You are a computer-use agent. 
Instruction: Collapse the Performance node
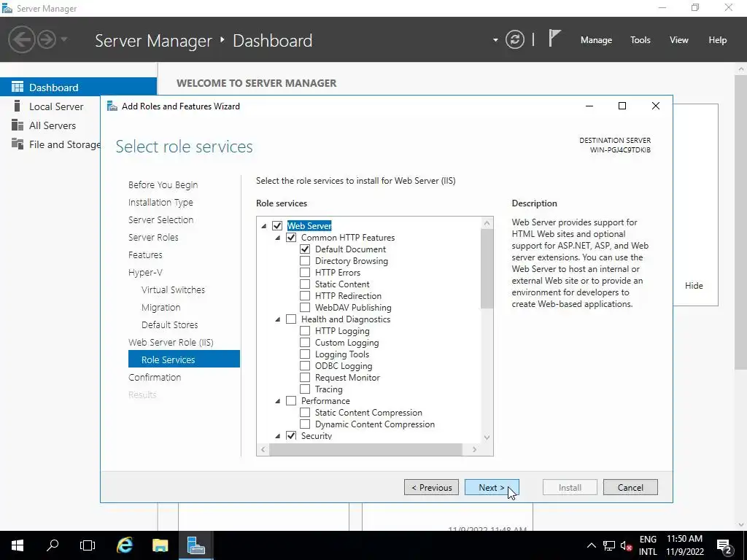278,402
